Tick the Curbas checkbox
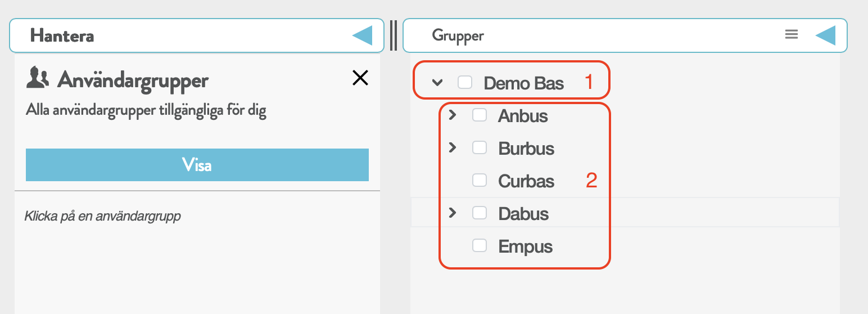The width and height of the screenshot is (868, 314). (480, 181)
